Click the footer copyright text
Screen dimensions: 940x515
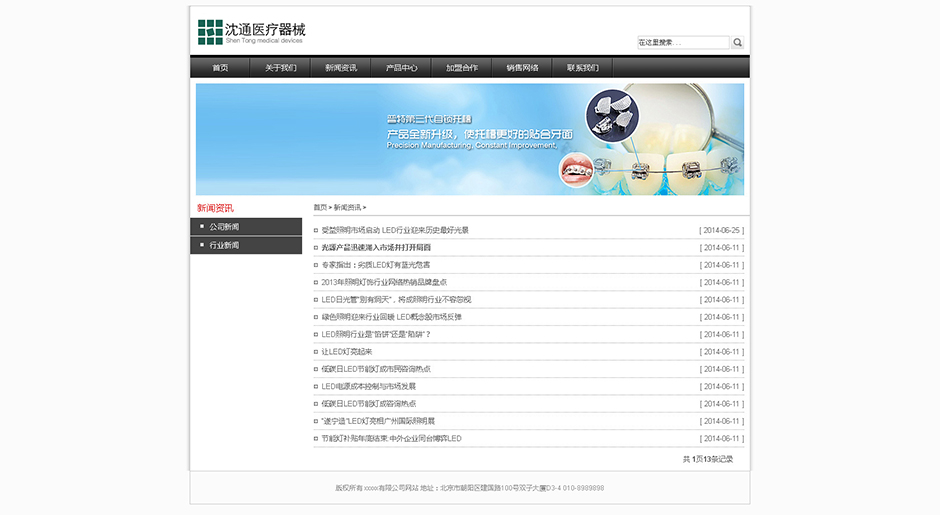click(469, 488)
